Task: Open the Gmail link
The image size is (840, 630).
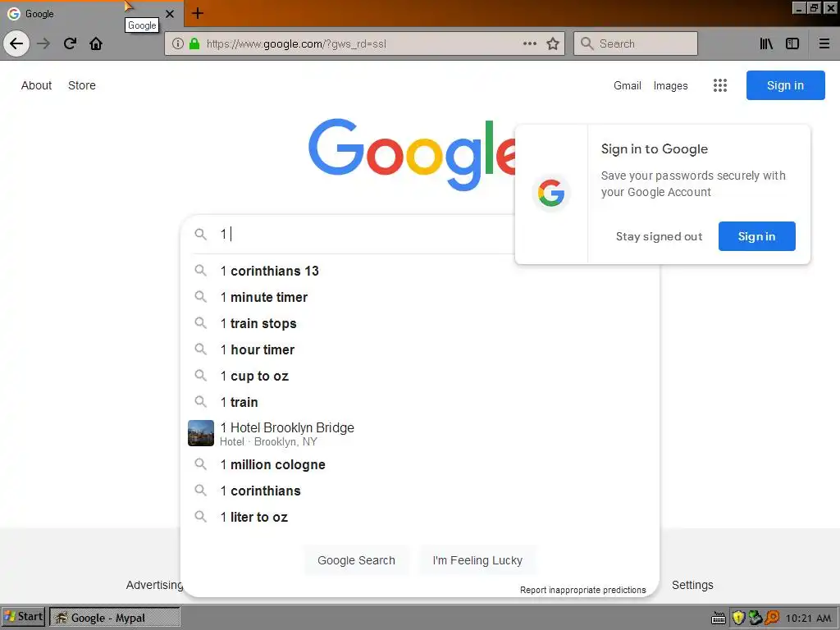Action: pyautogui.click(x=628, y=85)
